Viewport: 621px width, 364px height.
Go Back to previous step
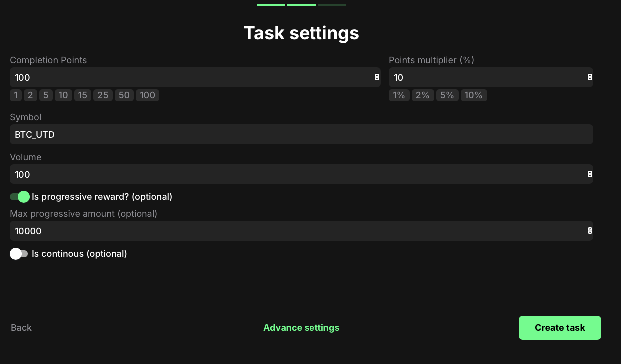[21, 328]
